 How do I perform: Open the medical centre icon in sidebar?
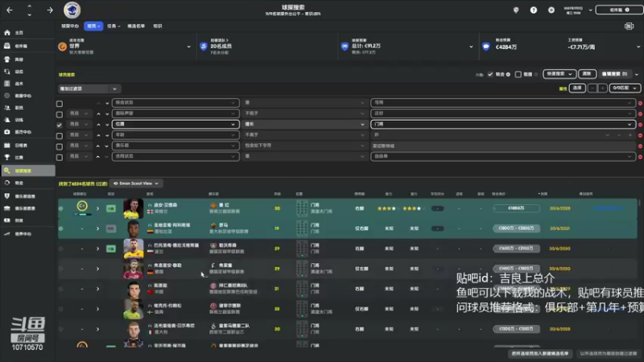pos(7,132)
